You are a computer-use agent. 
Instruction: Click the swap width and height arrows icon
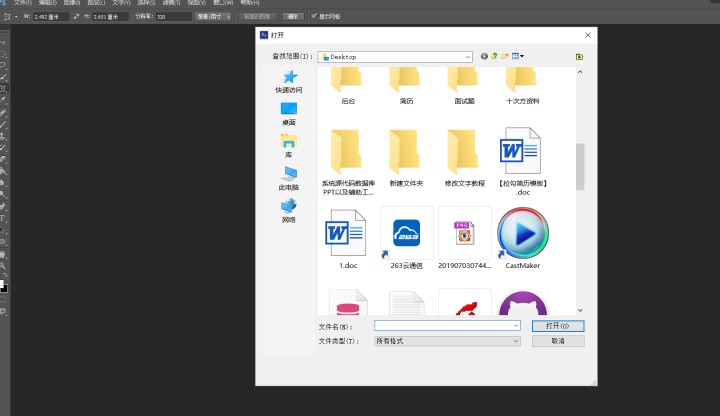point(76,17)
